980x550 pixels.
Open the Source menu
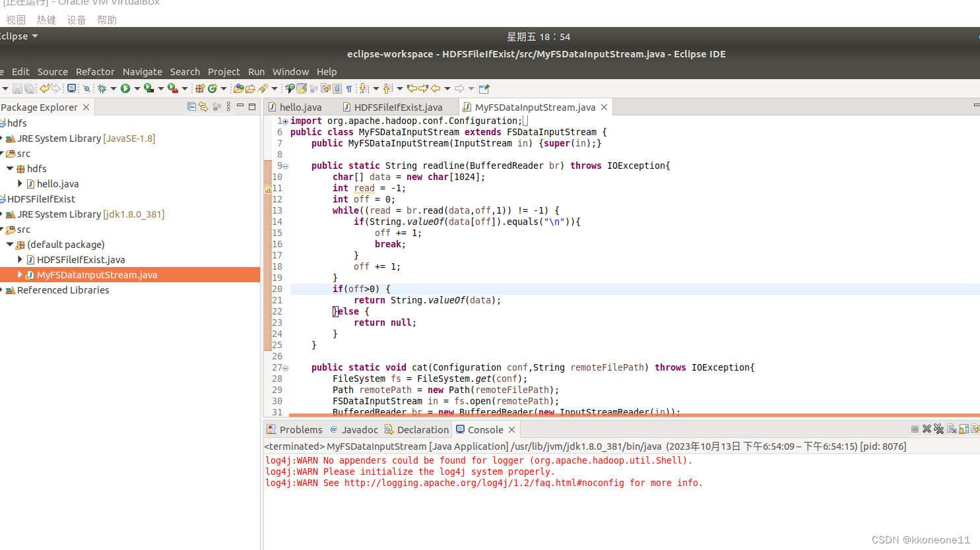(x=53, y=72)
